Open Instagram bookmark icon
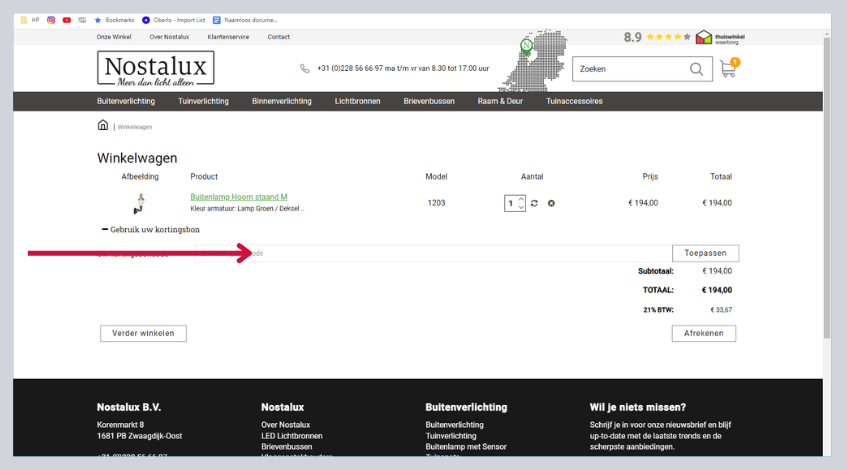847x470 pixels. coord(51,19)
